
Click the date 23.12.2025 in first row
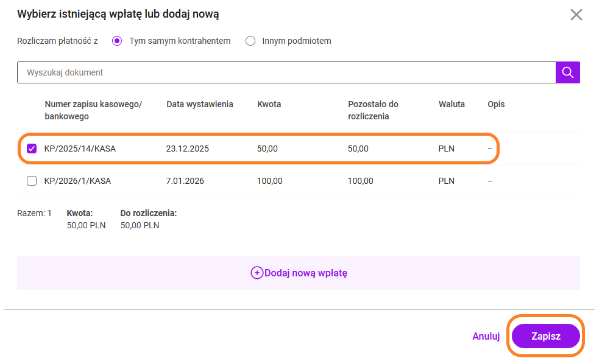tap(187, 149)
